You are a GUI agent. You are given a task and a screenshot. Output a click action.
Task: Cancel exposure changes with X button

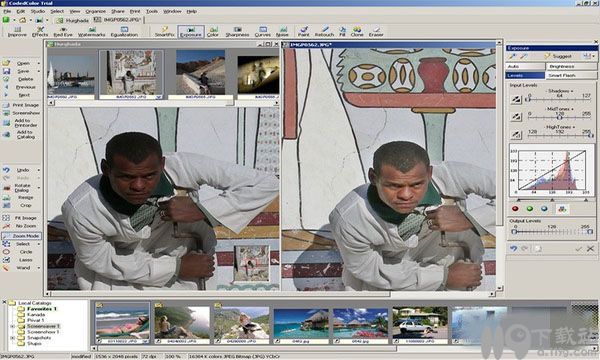coord(590,249)
